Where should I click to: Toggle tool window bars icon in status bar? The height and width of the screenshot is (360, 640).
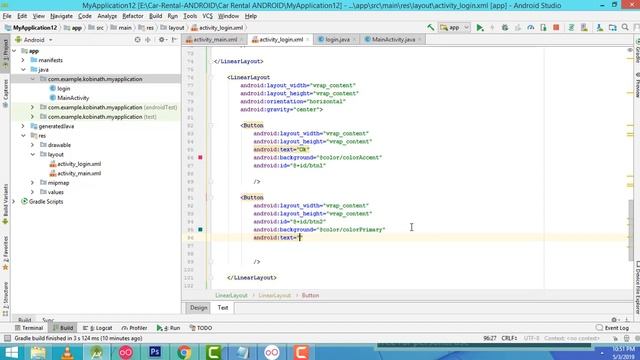tap(7, 338)
